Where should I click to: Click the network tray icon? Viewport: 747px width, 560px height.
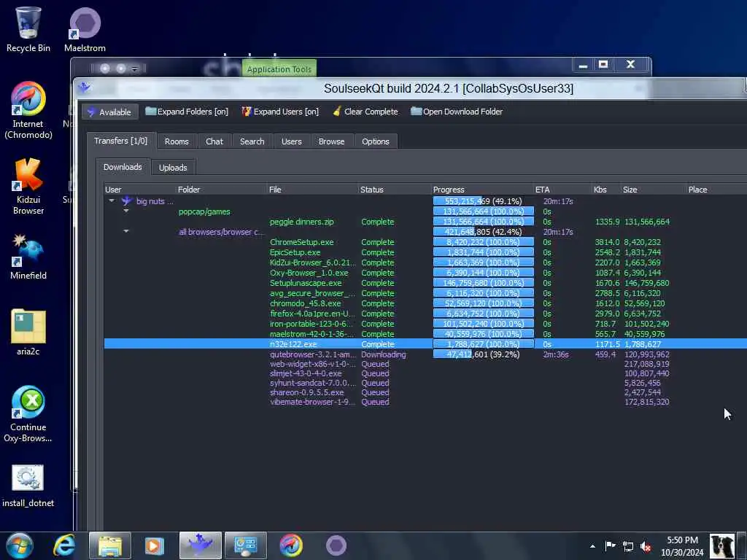click(x=628, y=547)
